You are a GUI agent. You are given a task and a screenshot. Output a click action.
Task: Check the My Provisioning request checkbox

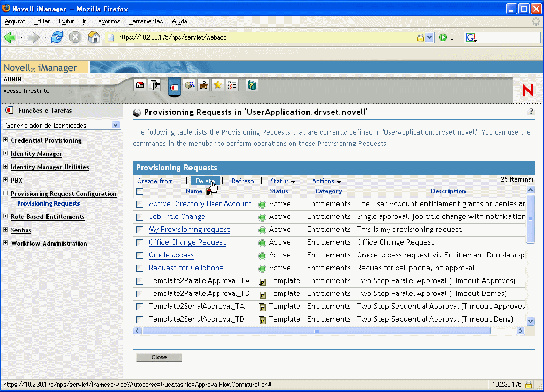(139, 230)
